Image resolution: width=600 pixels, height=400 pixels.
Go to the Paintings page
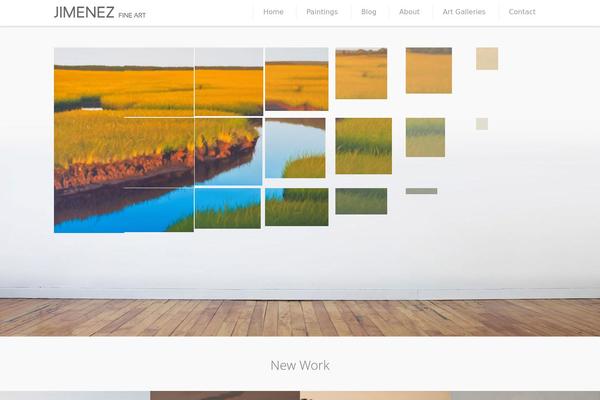click(x=322, y=12)
